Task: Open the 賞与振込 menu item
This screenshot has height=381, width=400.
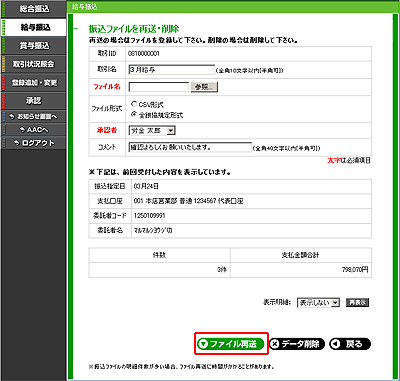Action: pyautogui.click(x=33, y=46)
